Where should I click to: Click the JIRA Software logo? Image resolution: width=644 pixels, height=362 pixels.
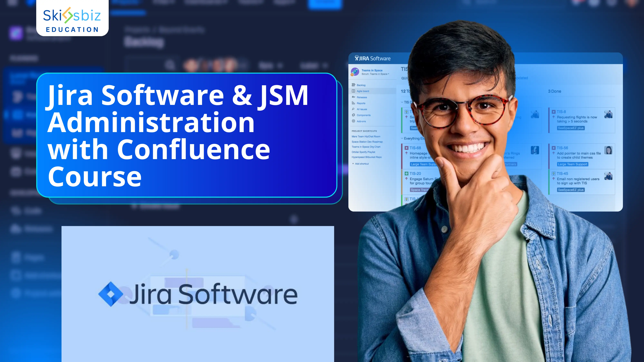point(373,58)
